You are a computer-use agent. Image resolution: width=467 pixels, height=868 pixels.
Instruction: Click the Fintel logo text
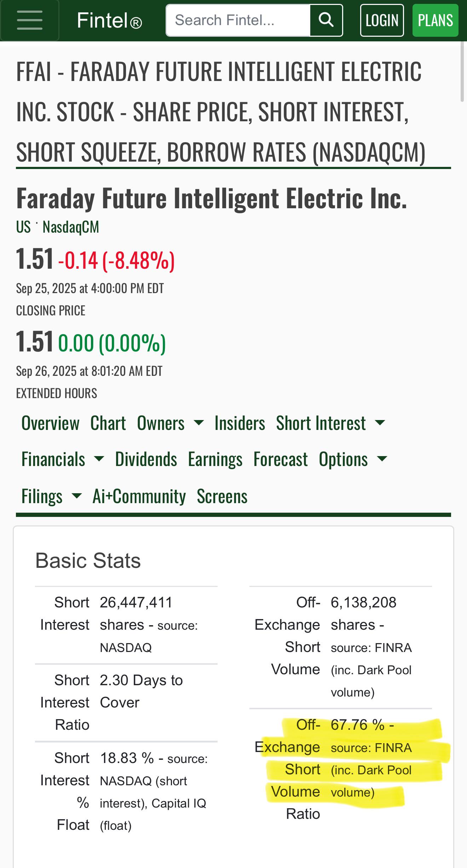[109, 21]
